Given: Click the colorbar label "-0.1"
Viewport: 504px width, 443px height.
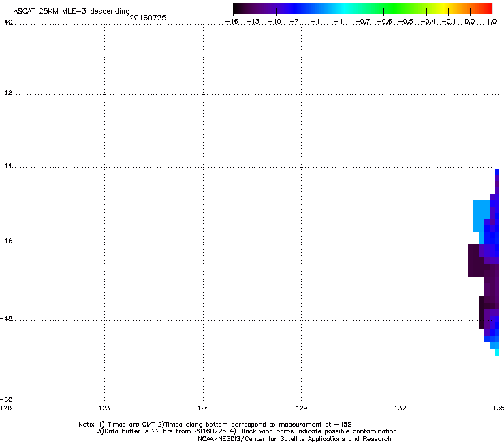Looking at the screenshot, I should coord(449,22).
